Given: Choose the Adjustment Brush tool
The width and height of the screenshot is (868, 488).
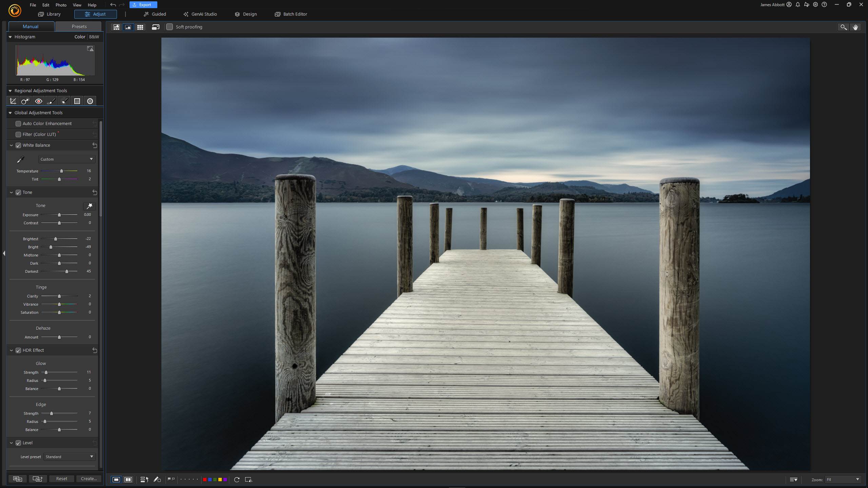Looking at the screenshot, I should (51, 101).
